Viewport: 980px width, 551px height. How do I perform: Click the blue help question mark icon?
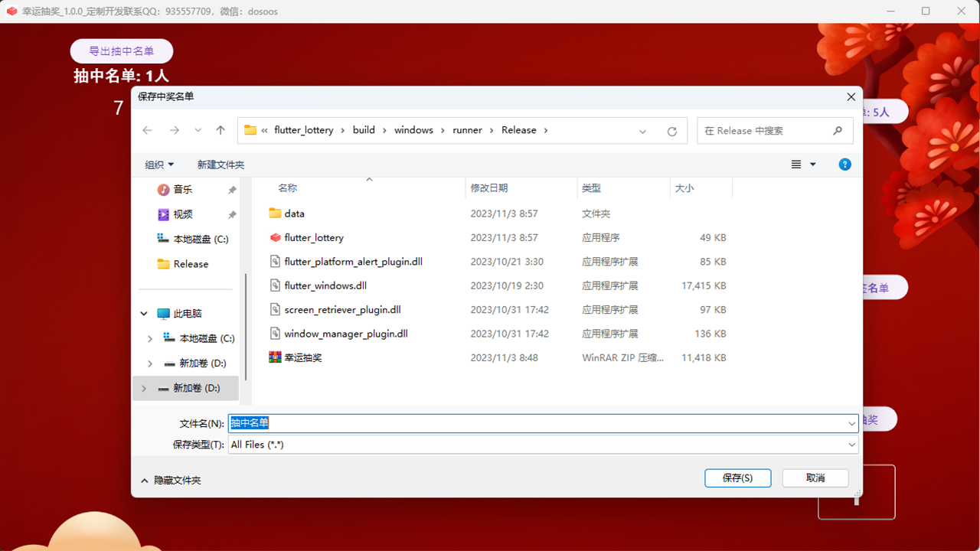[x=844, y=164]
